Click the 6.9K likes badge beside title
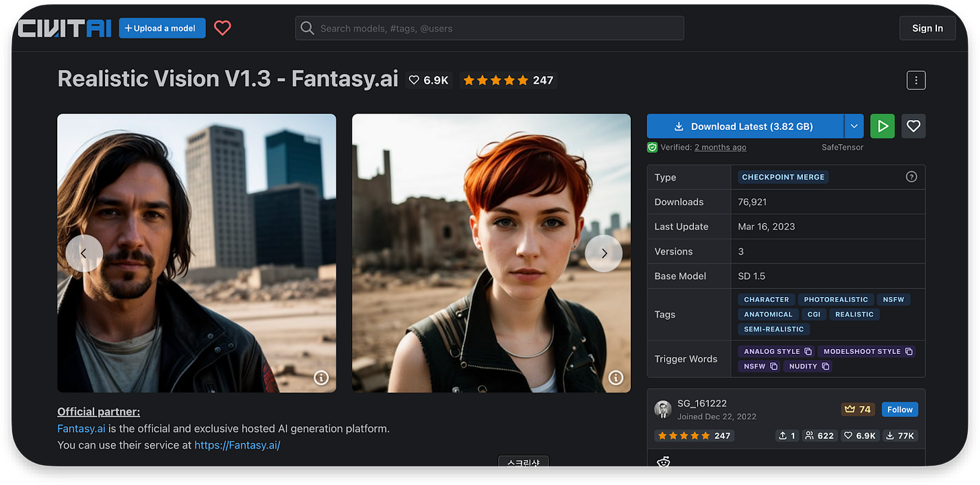980x485 pixels. click(x=429, y=80)
